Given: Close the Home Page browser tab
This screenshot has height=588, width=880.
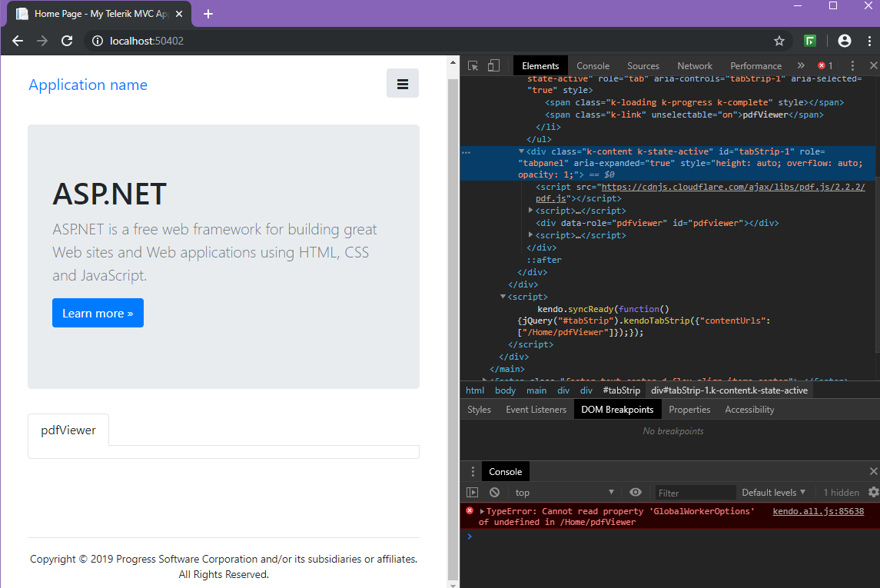Looking at the screenshot, I should [x=179, y=14].
